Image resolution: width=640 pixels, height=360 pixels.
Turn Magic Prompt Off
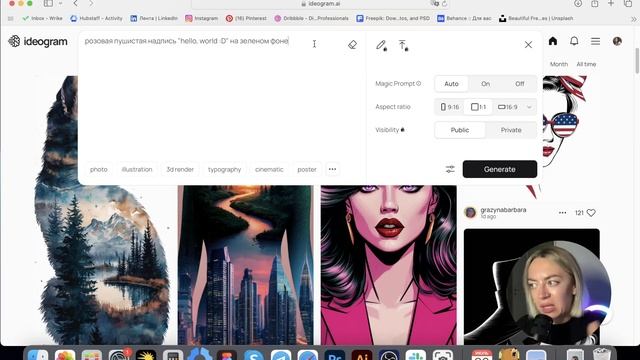click(519, 84)
